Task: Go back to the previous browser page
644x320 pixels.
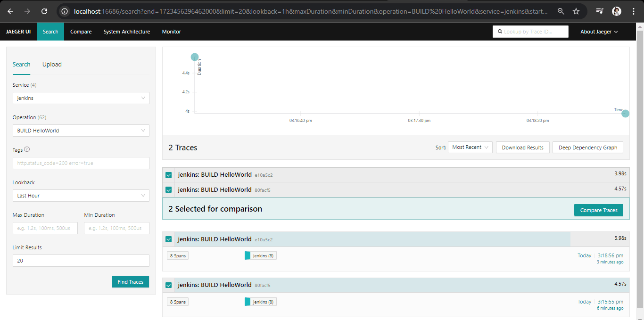Action: coord(10,11)
